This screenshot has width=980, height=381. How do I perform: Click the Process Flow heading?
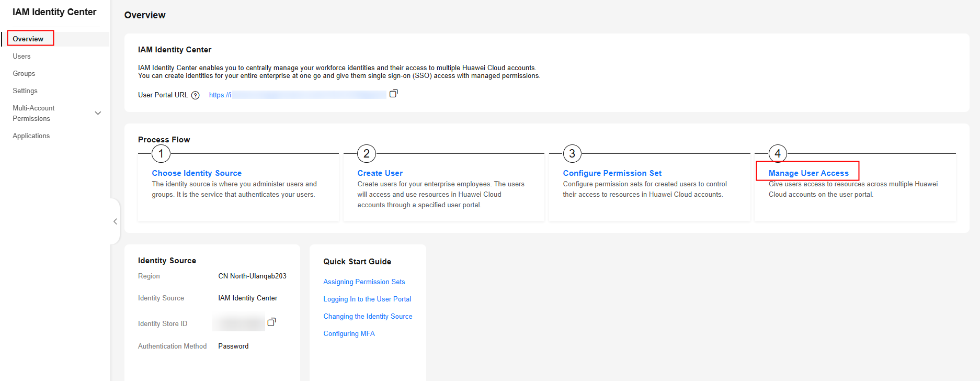point(164,140)
